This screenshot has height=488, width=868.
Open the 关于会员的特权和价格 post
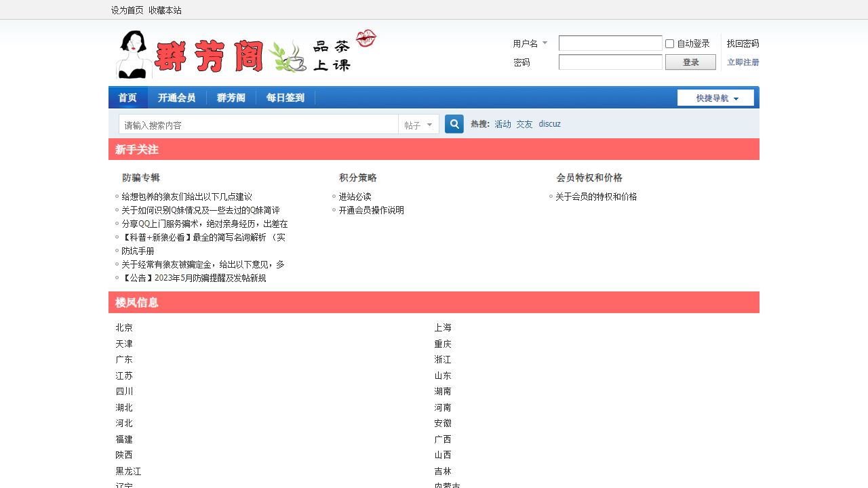[x=596, y=197]
